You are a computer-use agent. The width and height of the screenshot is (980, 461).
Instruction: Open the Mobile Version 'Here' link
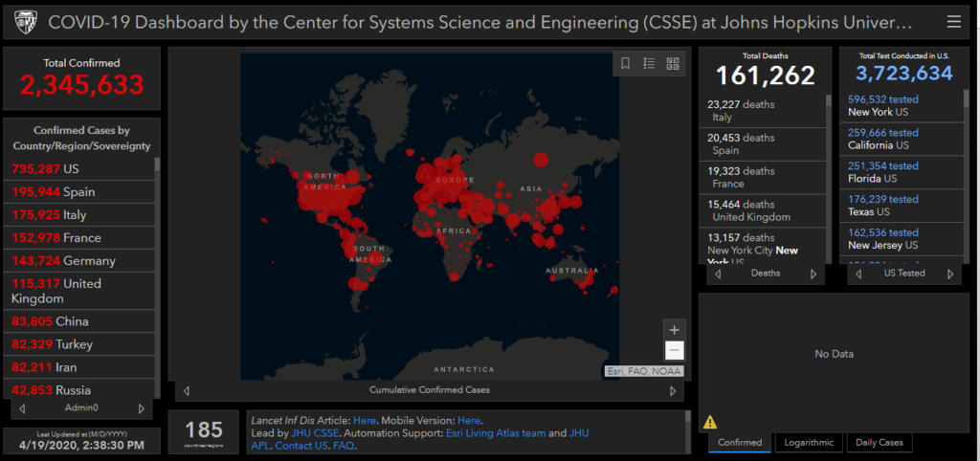click(469, 421)
